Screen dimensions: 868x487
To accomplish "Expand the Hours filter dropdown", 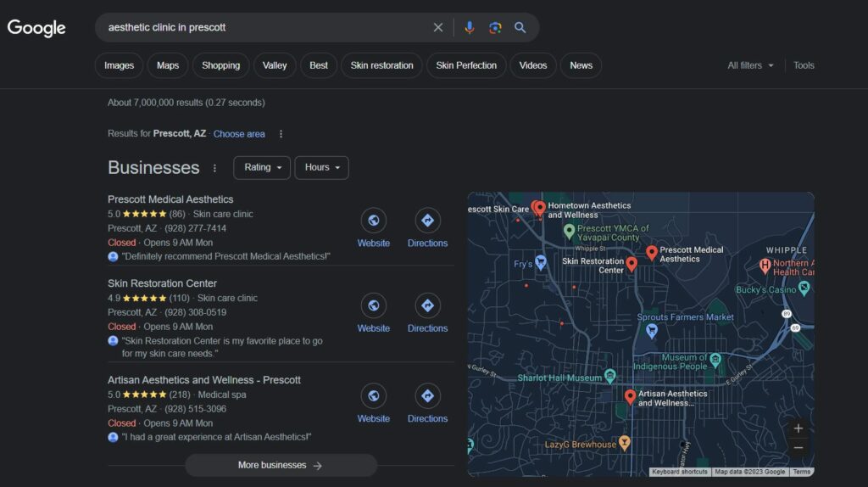I will (321, 167).
